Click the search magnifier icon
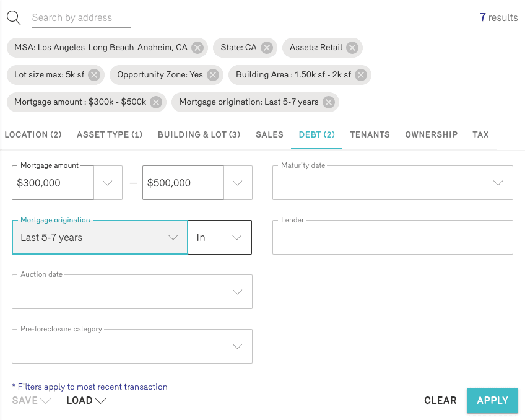Screen dimensions: 525x420 coord(14,17)
